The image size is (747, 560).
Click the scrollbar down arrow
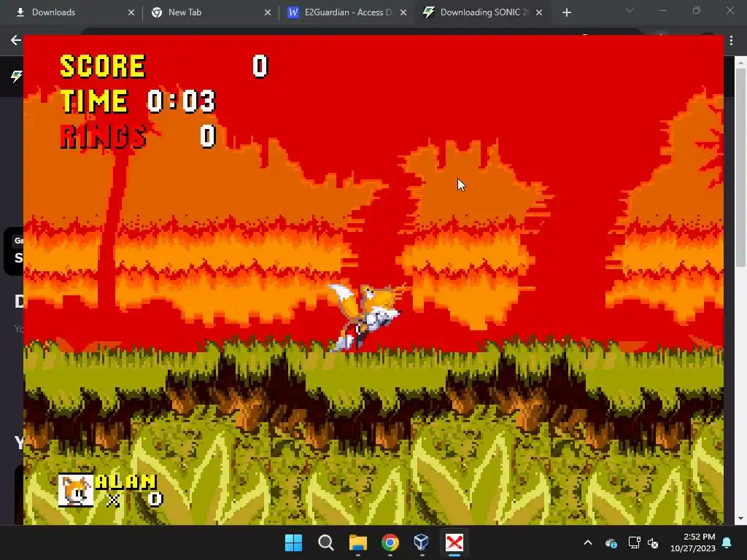(x=741, y=518)
